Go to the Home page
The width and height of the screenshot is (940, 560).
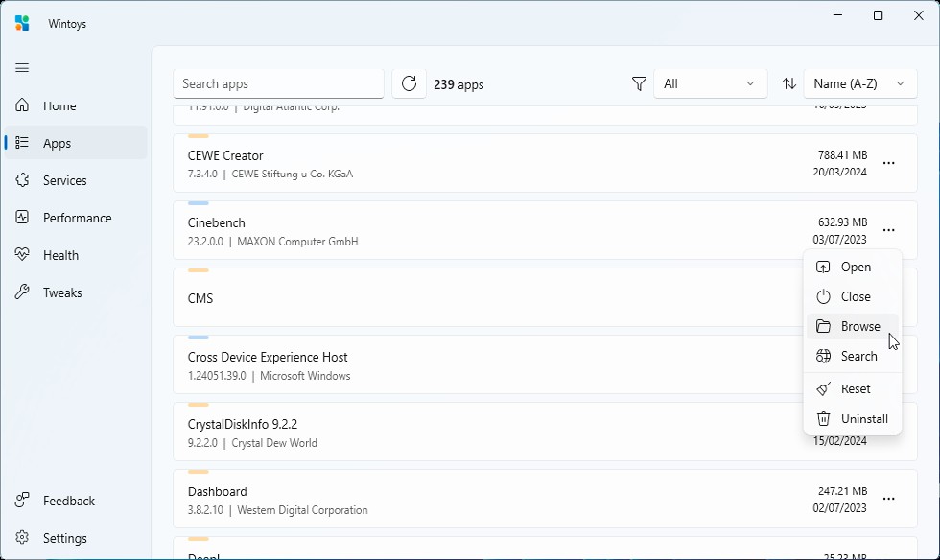(x=76, y=105)
